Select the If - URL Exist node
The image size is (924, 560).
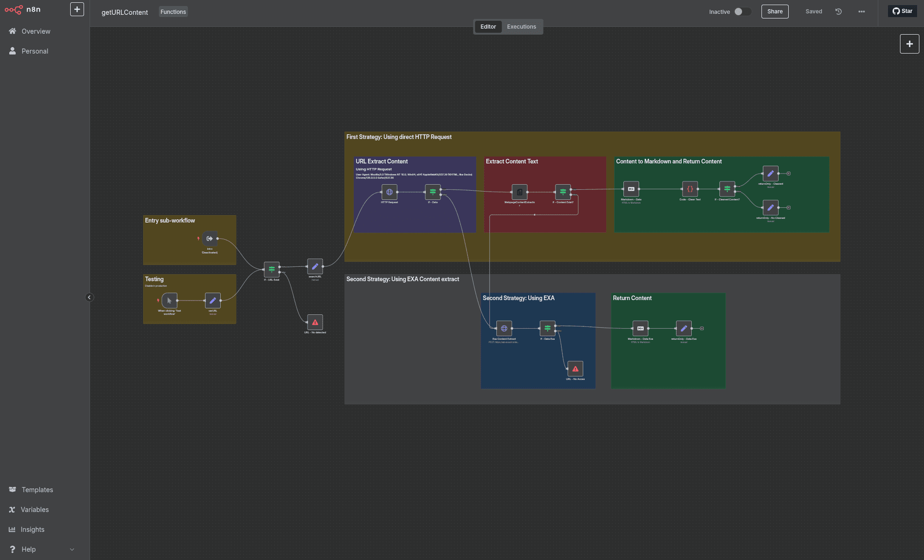(272, 269)
